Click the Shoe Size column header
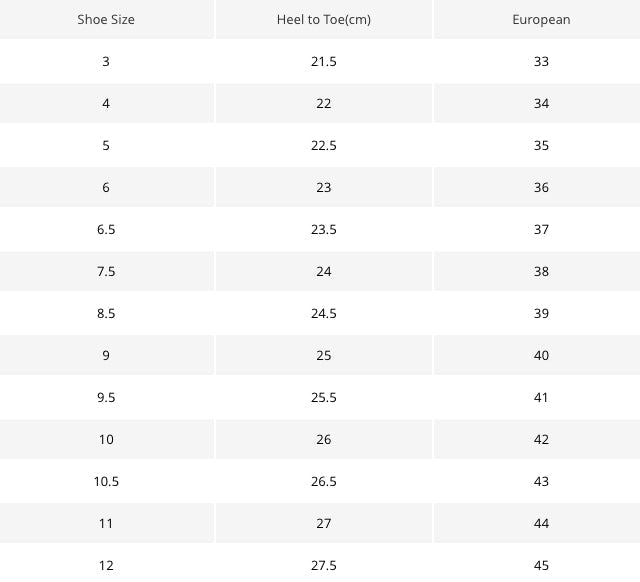Viewport: 640px width, 582px height. (x=106, y=20)
